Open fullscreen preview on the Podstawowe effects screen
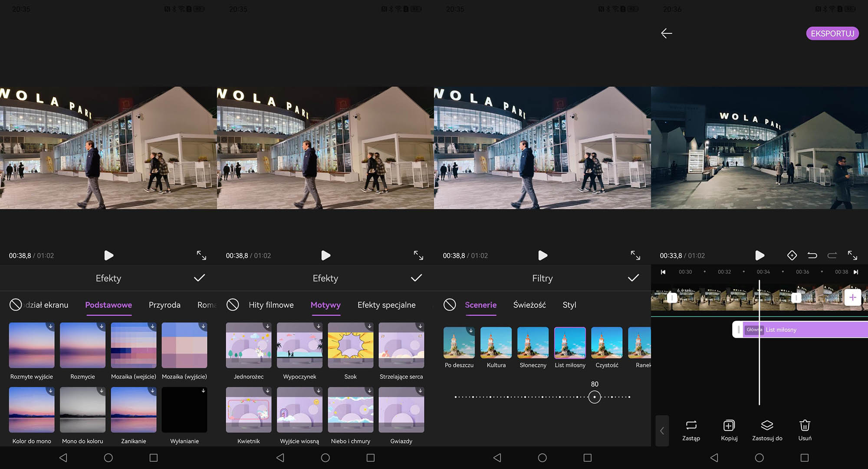Viewport: 868px width, 469px height. click(201, 255)
